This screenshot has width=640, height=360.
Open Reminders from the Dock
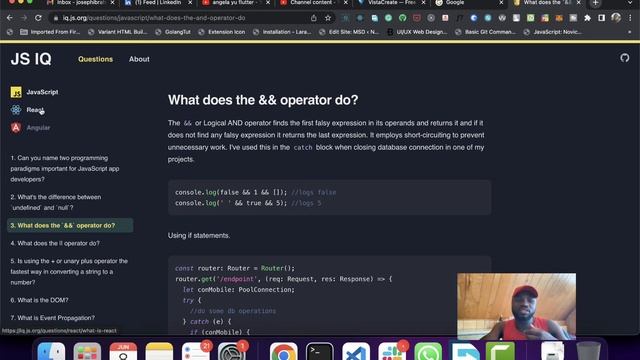(196, 352)
